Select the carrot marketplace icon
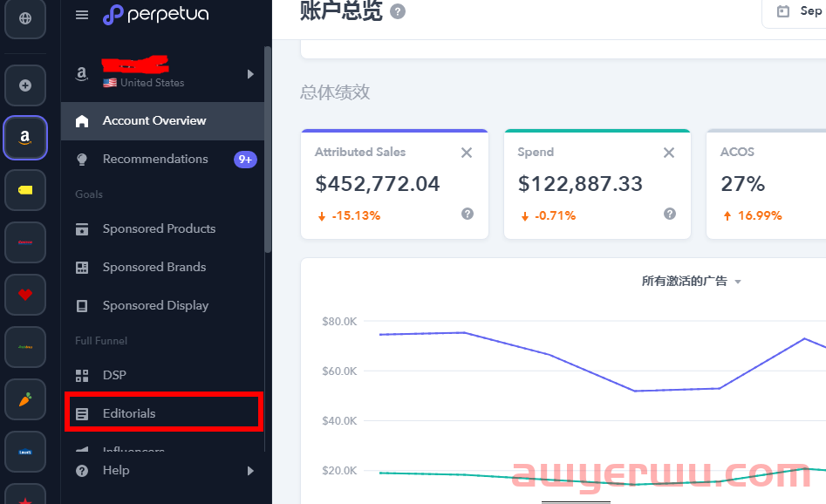 24,399
